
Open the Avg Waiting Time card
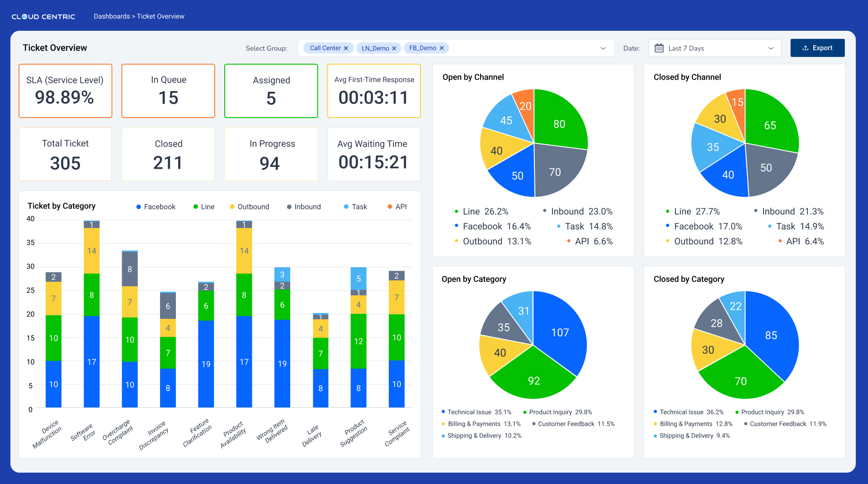click(374, 154)
